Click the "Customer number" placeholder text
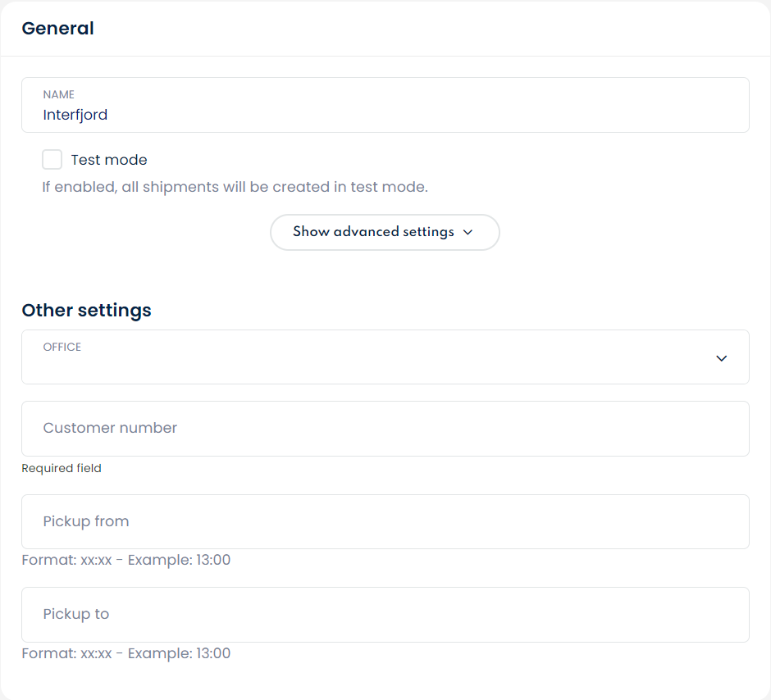 (x=110, y=428)
